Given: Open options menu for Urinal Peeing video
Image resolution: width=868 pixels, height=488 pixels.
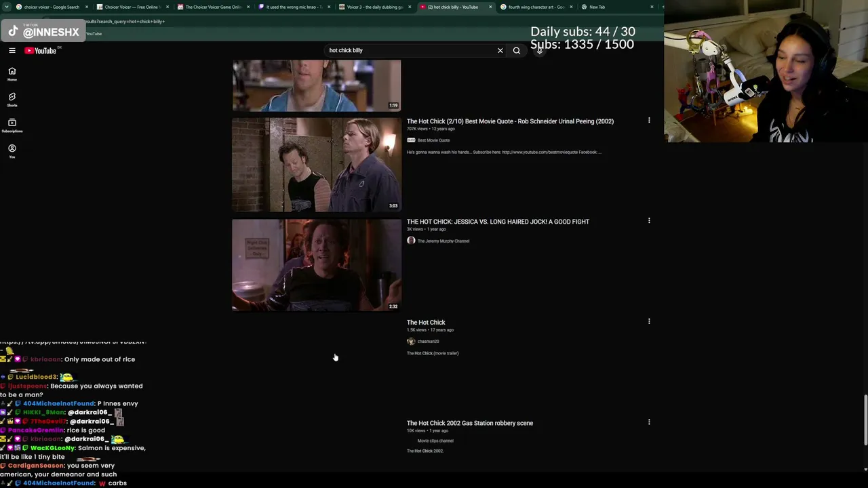Looking at the screenshot, I should pos(649,121).
